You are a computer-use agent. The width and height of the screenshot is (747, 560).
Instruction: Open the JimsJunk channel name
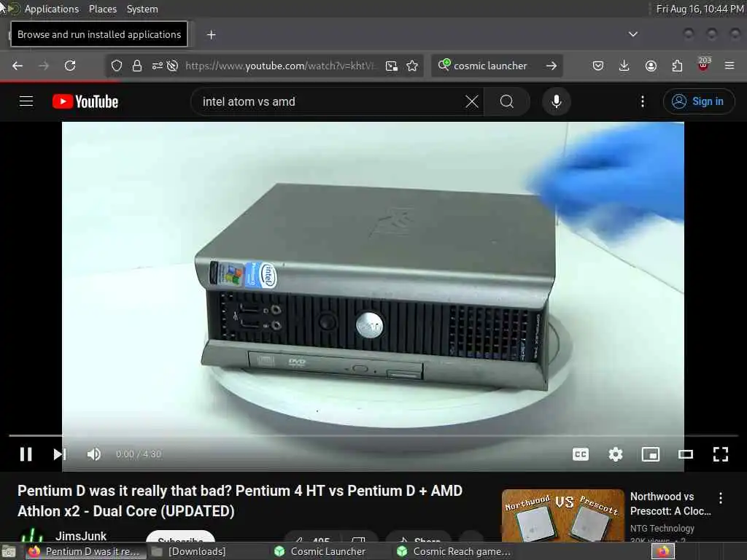pos(81,536)
